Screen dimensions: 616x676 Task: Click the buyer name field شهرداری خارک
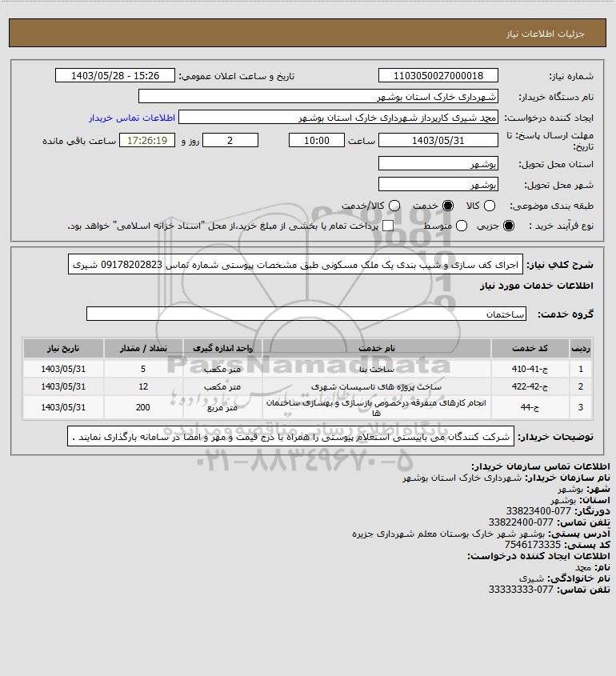pos(318,96)
